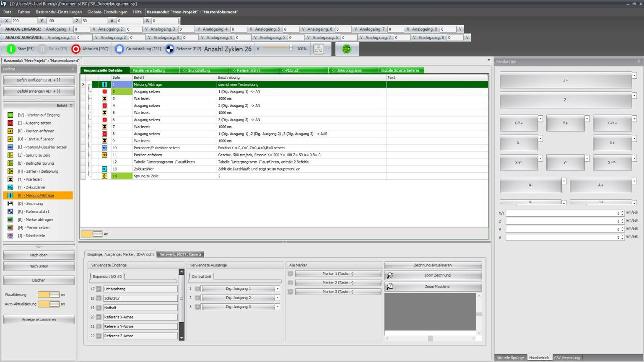Select the [P] Position anfahren command
Viewport: 644px width, 362px height.
[x=39, y=131]
